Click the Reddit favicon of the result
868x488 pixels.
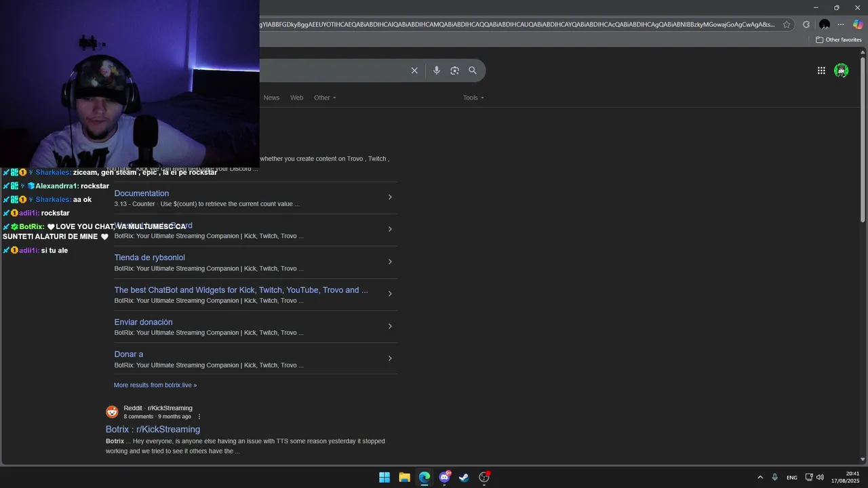pyautogui.click(x=112, y=412)
